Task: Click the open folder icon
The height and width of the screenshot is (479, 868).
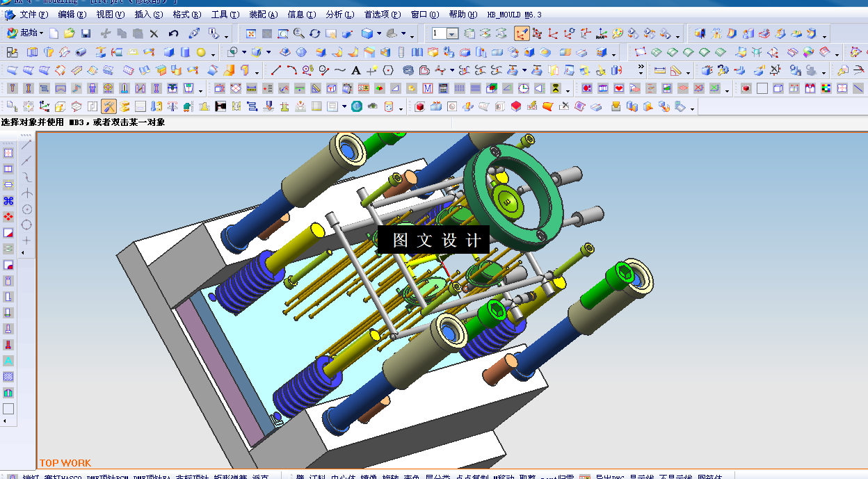Action: 70,33
